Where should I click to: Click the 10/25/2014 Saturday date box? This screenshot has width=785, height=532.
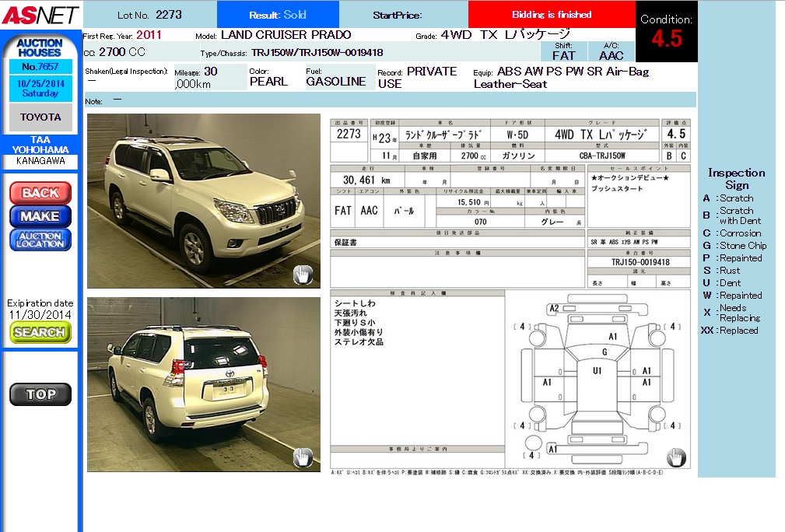click(40, 89)
